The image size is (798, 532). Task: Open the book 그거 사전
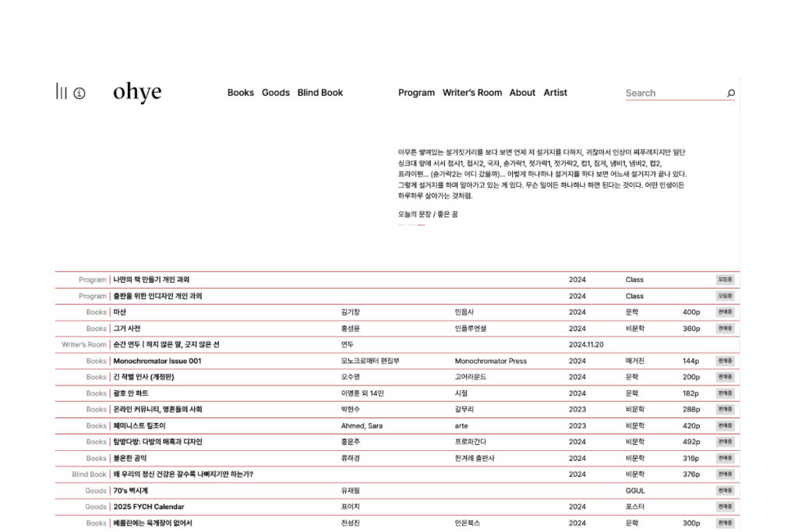[127, 329]
